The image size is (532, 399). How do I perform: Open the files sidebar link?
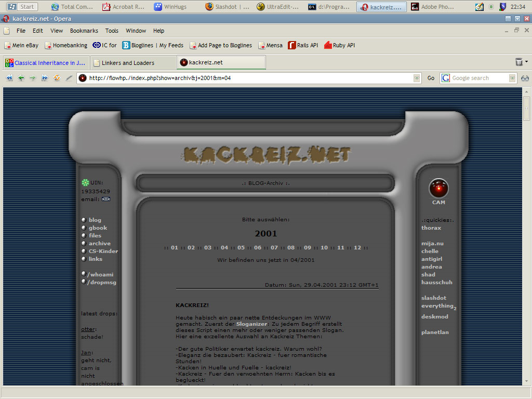click(x=95, y=235)
